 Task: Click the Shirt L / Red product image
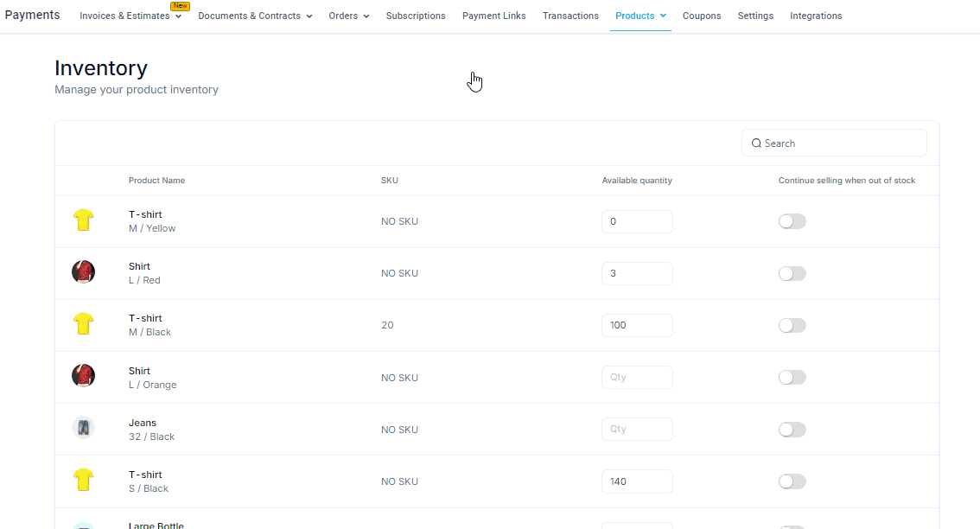coord(83,272)
